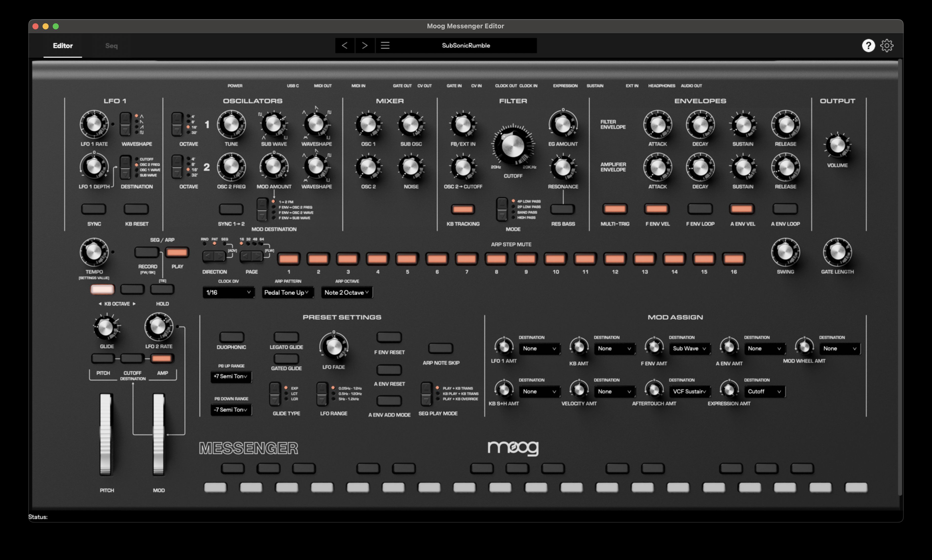Image resolution: width=932 pixels, height=560 pixels.
Task: Click the sequencer DIRECTION forward arrow
Action: point(220,256)
